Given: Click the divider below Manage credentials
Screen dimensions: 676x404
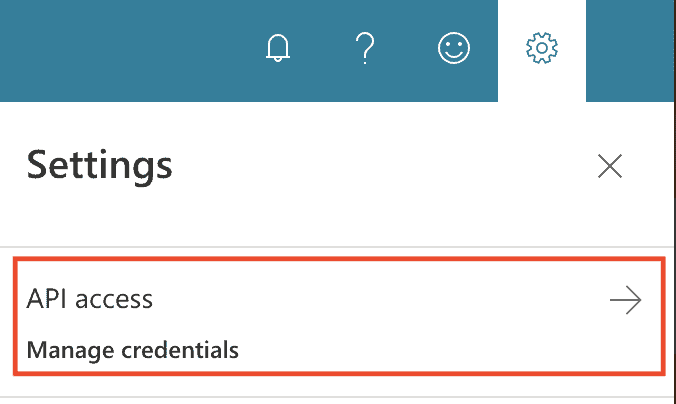Looking at the screenshot, I should pos(336,397).
